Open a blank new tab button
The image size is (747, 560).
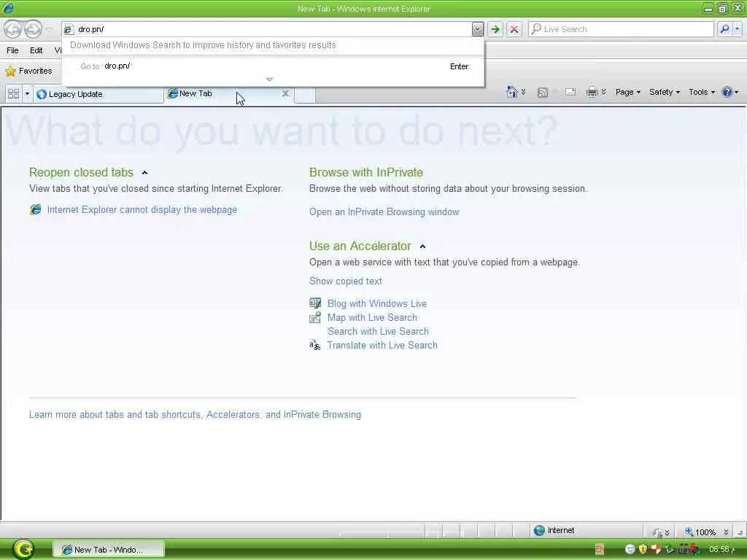click(305, 94)
